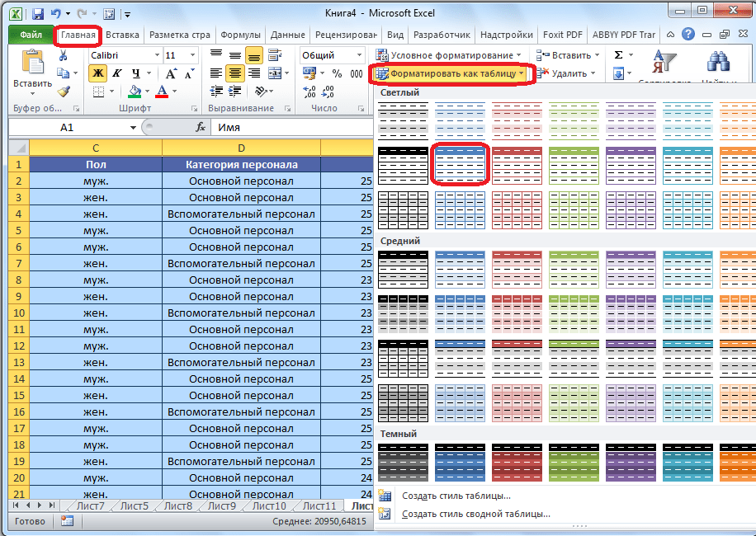Click Создать стиль сводной таблицы option
Image resolution: width=756 pixels, height=536 pixels.
tap(475, 514)
